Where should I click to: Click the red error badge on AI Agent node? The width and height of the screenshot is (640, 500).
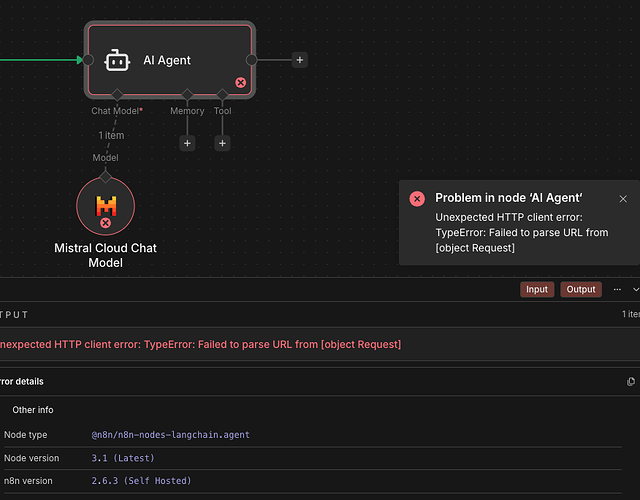(240, 82)
